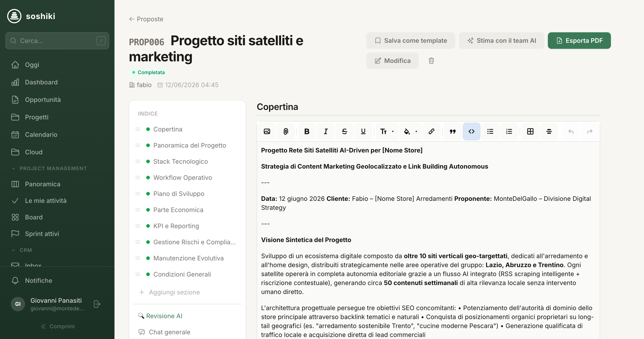
Task: Collapse the sidebar with Comprimi
Action: 57,326
